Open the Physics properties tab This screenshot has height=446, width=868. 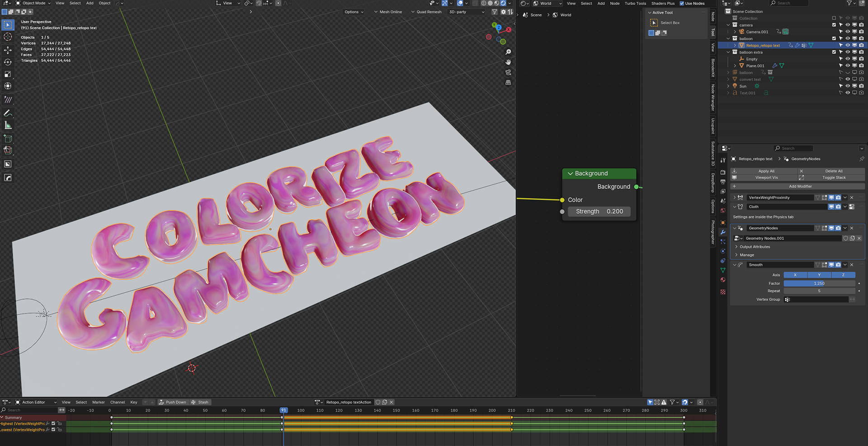pos(723,251)
